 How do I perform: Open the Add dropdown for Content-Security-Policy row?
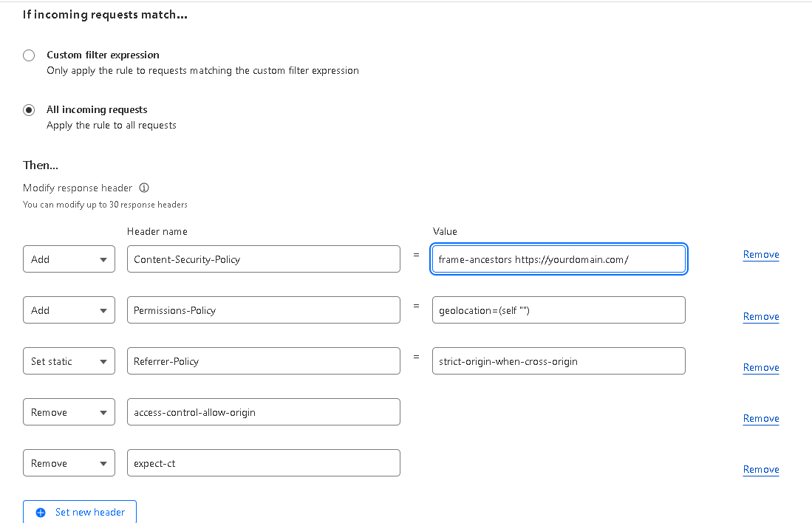[69, 259]
